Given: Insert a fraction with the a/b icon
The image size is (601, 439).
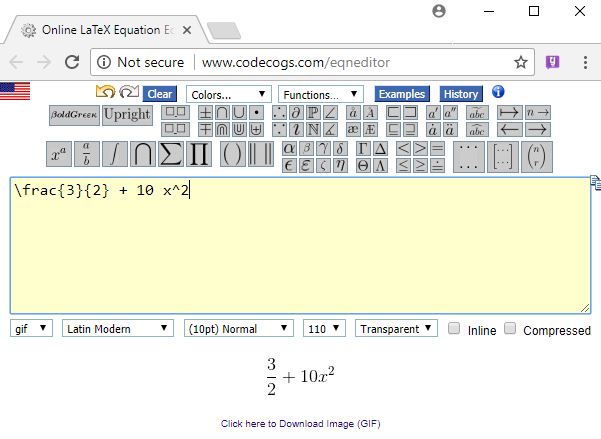Looking at the screenshot, I should tap(87, 155).
